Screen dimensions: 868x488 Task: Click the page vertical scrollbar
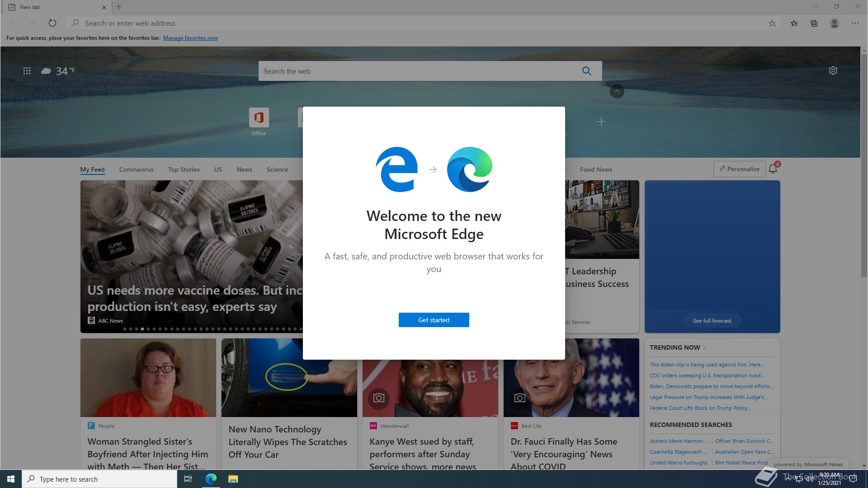(x=864, y=165)
